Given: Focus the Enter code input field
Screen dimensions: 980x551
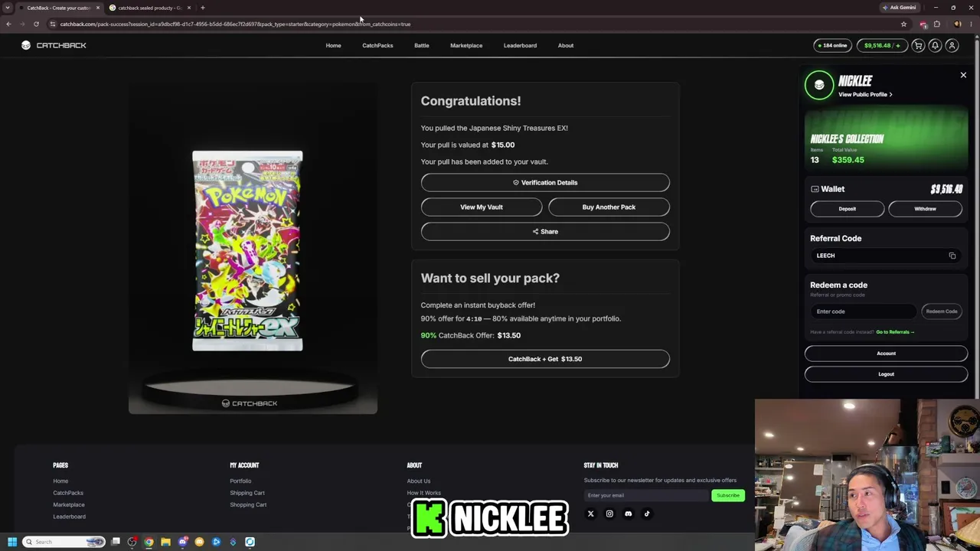Looking at the screenshot, I should tap(863, 311).
